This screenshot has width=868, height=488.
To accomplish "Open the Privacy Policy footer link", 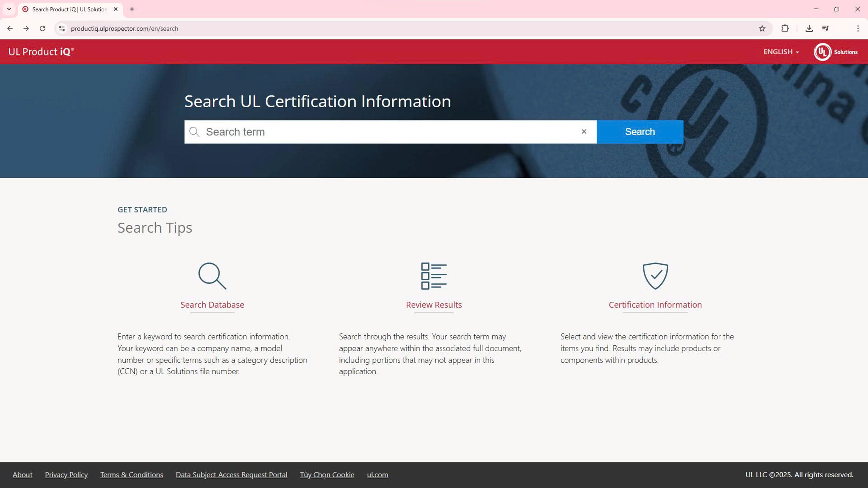I will [66, 474].
